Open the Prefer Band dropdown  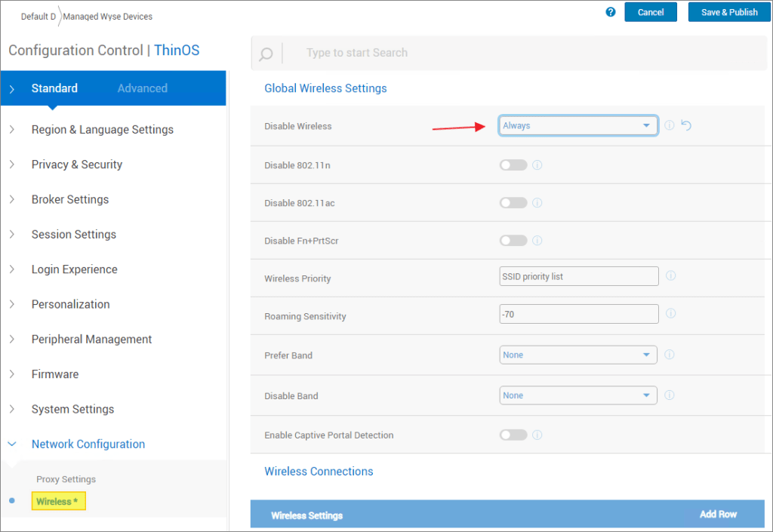pyautogui.click(x=578, y=355)
